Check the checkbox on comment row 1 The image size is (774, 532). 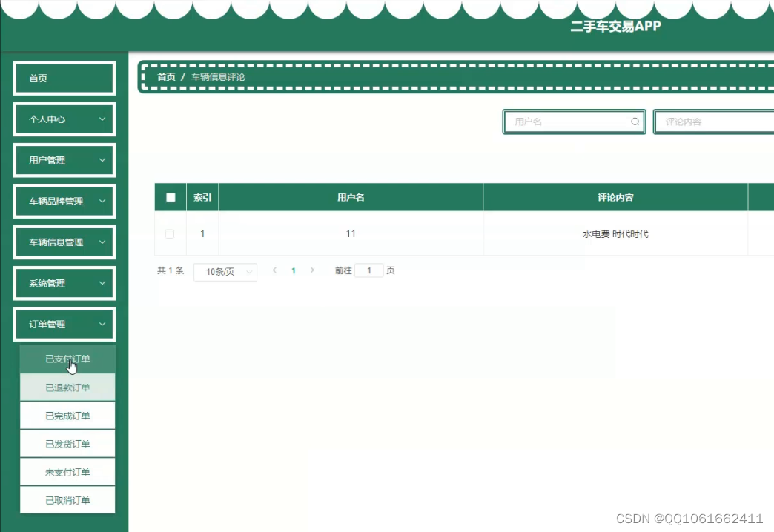pyautogui.click(x=170, y=233)
